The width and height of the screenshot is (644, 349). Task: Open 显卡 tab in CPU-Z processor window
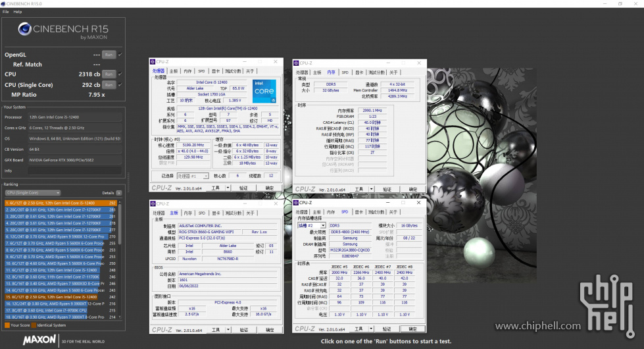[x=216, y=71]
